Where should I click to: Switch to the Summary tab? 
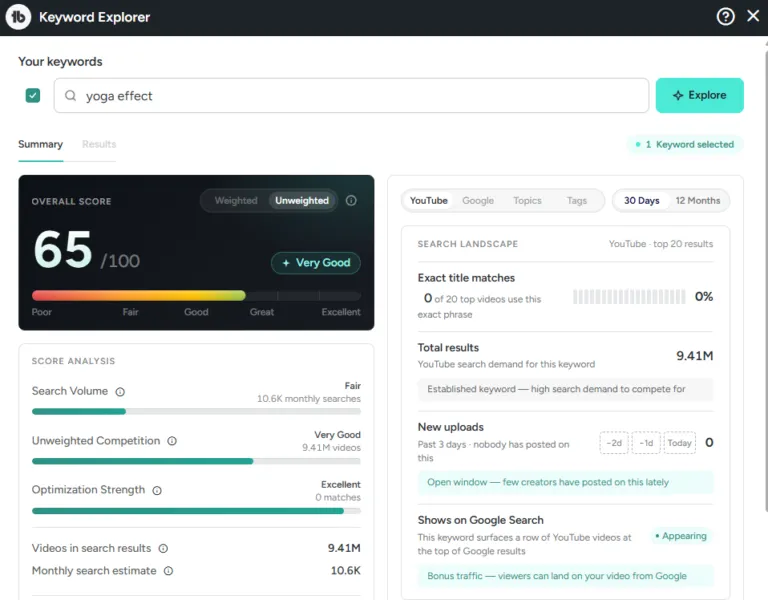point(41,144)
